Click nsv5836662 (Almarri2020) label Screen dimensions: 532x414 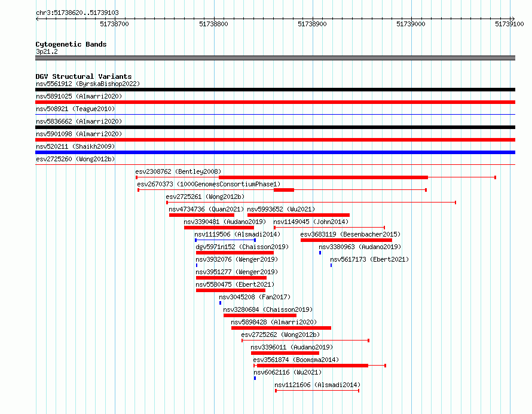[79, 121]
